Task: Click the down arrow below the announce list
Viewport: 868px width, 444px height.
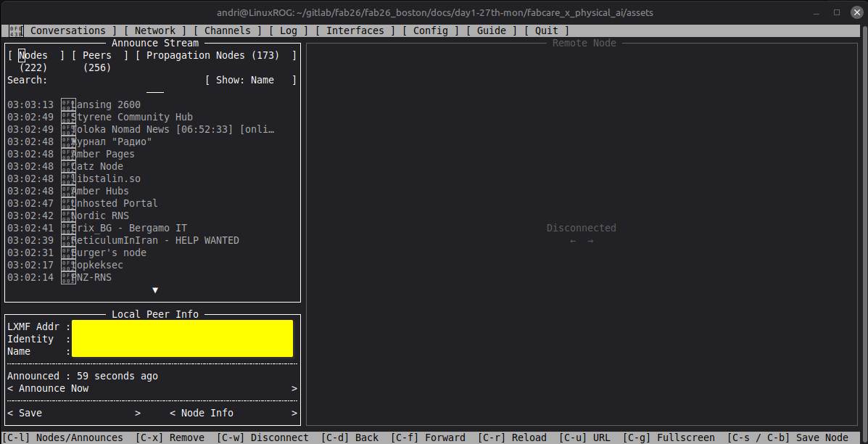Action: 156,290
